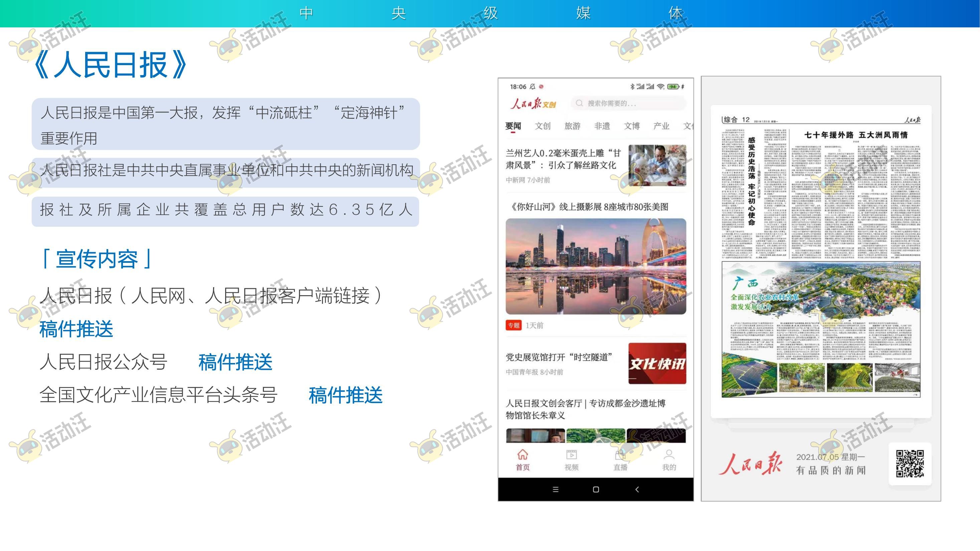Click the 综合 12 page label on newspaper
The height and width of the screenshot is (551, 980).
point(736,120)
